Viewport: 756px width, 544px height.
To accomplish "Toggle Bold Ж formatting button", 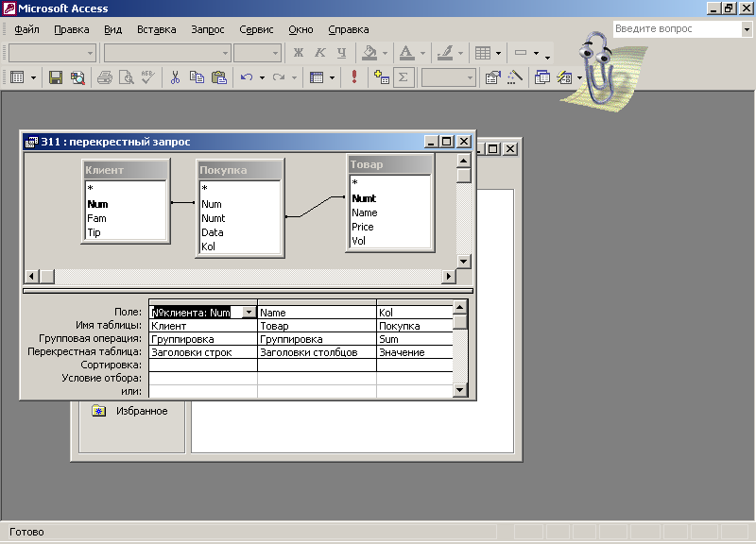I will coord(299,53).
